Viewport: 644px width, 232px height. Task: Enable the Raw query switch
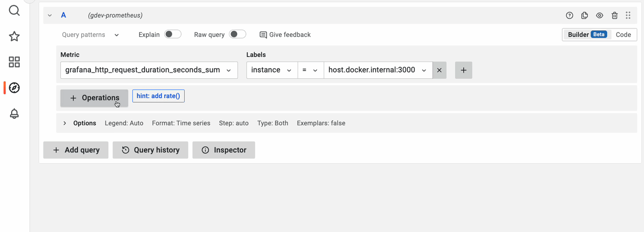click(237, 34)
